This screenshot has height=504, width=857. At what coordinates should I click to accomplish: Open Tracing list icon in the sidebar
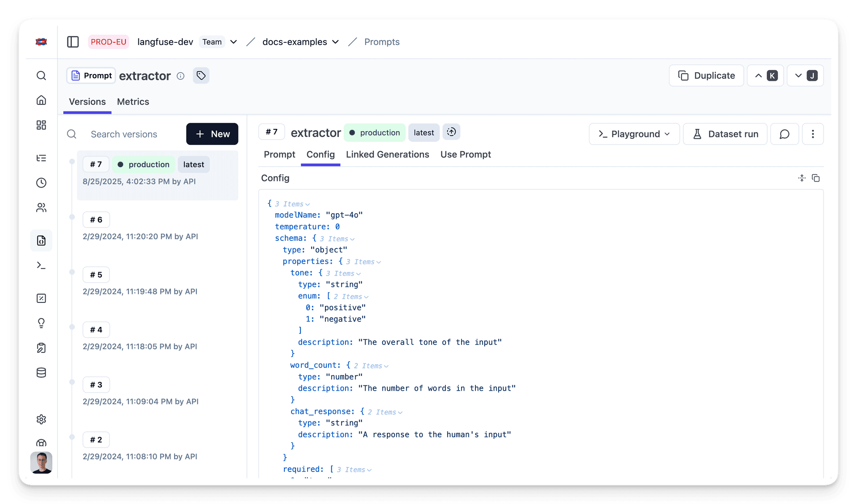[41, 158]
